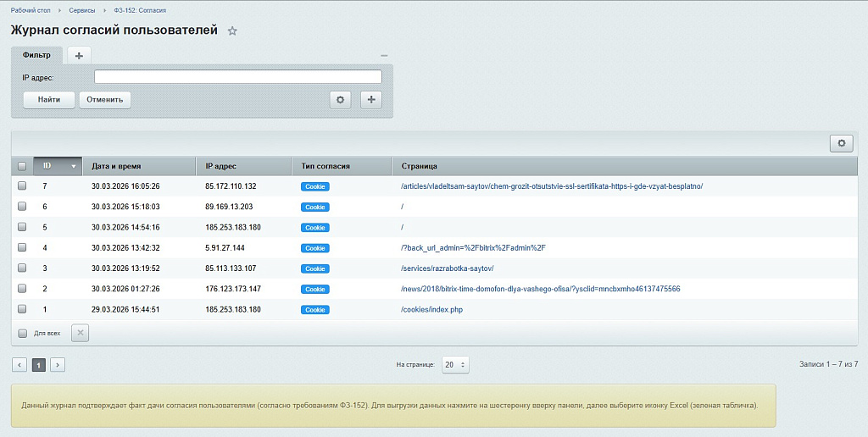Add filter field with plus button
The height and width of the screenshot is (437, 868).
371,100
